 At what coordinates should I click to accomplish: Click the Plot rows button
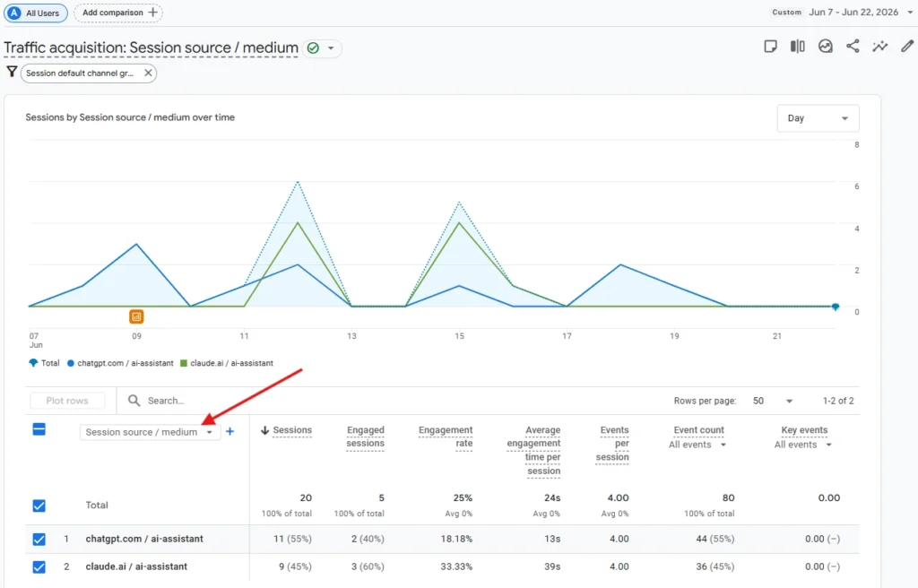(67, 401)
